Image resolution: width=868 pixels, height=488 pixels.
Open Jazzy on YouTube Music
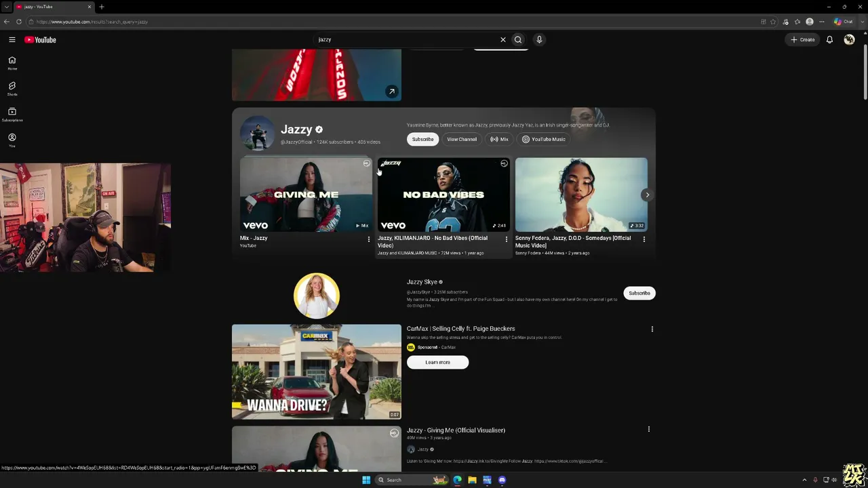[x=544, y=139]
